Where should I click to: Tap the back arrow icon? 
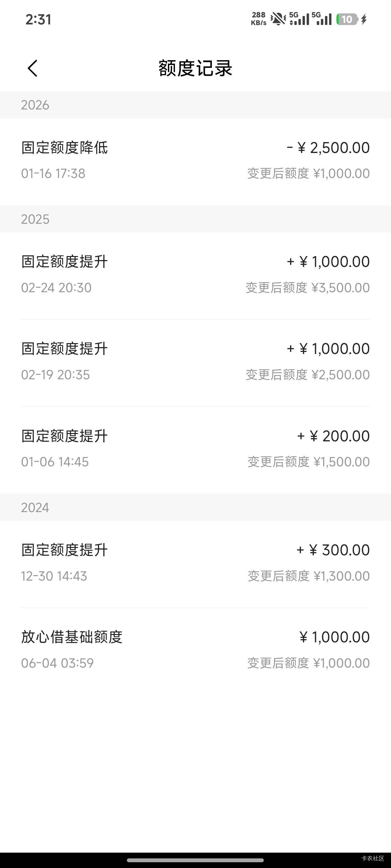[x=32, y=68]
